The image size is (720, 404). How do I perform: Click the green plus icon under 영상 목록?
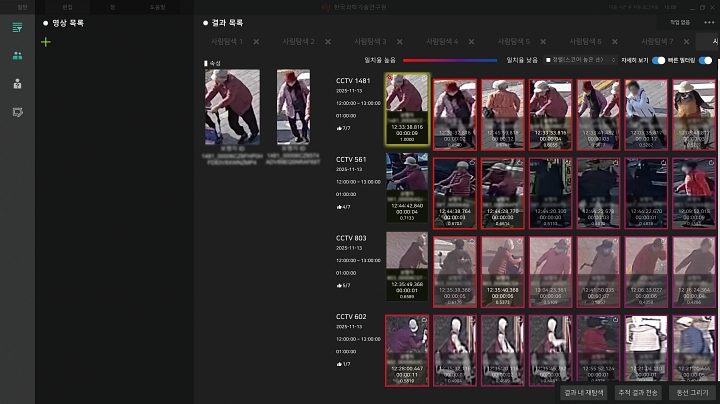[45, 42]
